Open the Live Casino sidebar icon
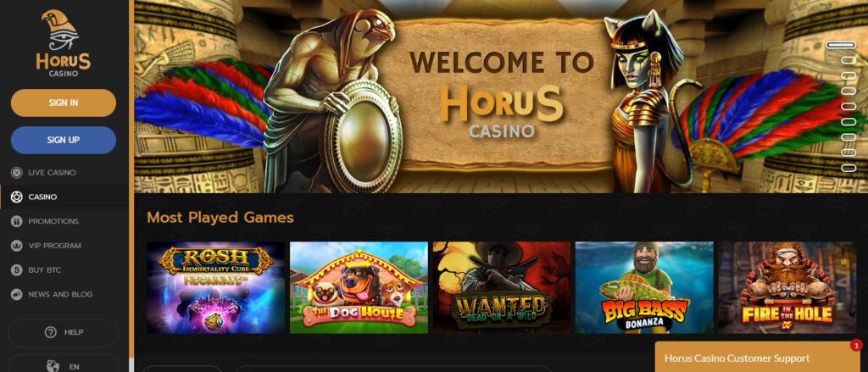 tap(17, 173)
